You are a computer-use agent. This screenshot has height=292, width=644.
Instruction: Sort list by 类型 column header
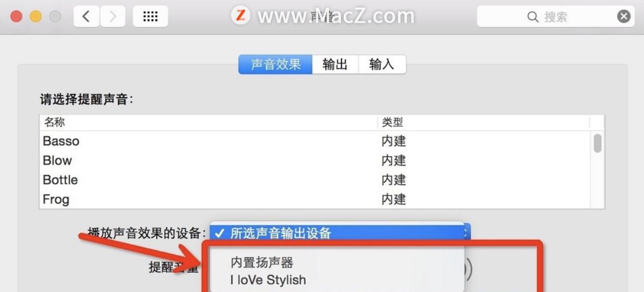pos(483,122)
